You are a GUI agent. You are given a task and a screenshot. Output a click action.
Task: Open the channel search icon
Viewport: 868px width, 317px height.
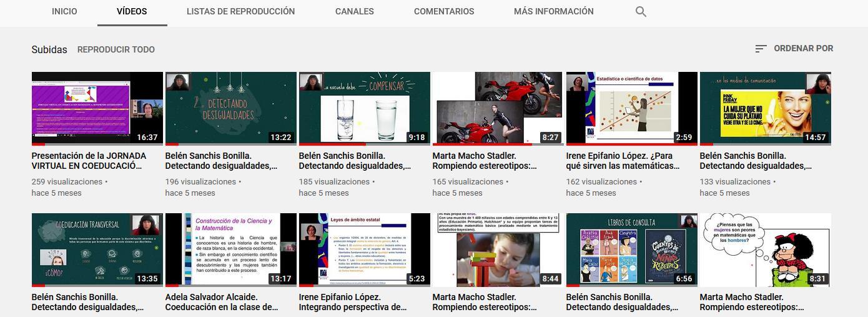(641, 11)
